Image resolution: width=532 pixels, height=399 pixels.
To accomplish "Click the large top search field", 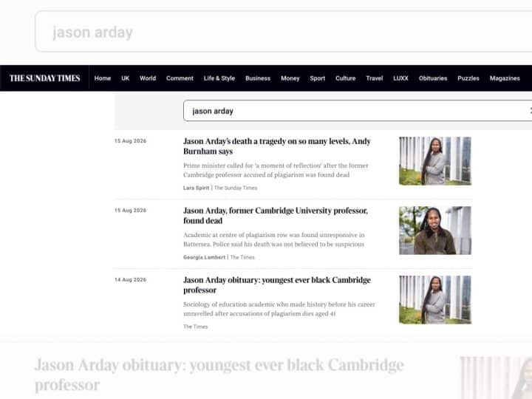I will point(283,32).
